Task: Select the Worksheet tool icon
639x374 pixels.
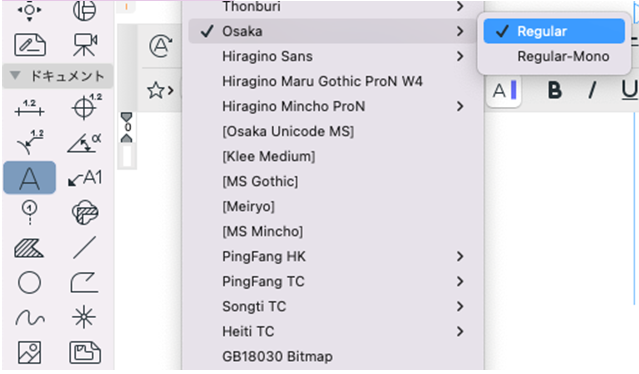Action: 30,45
